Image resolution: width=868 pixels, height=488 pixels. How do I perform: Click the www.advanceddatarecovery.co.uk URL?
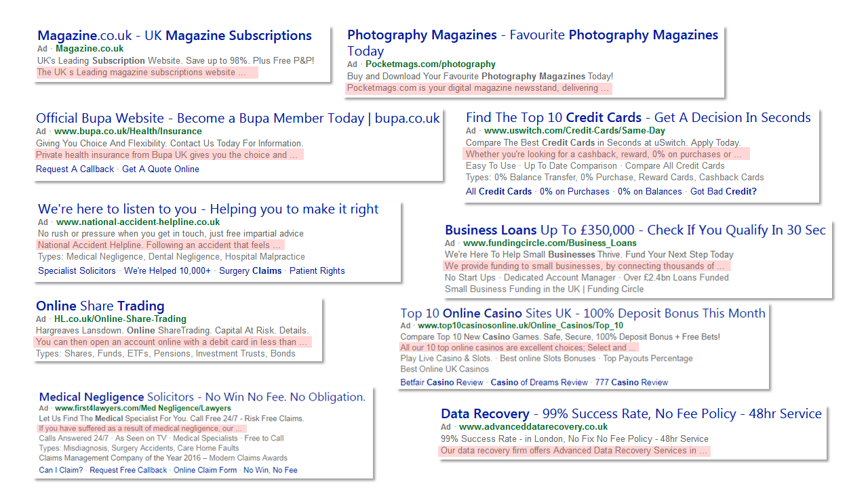coord(534,427)
